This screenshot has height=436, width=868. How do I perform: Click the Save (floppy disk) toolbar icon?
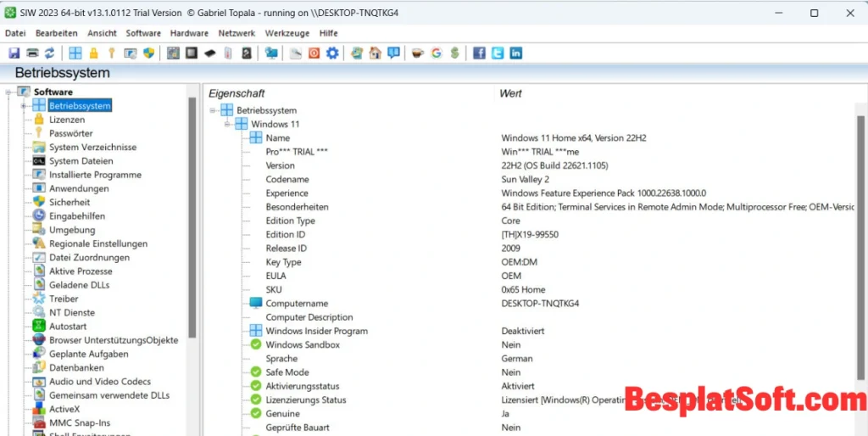click(14, 53)
